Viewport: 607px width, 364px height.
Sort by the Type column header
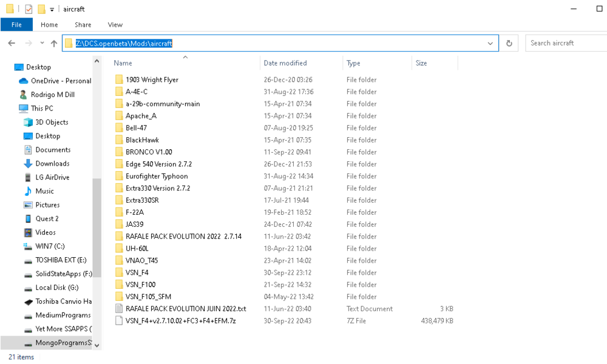pos(353,63)
